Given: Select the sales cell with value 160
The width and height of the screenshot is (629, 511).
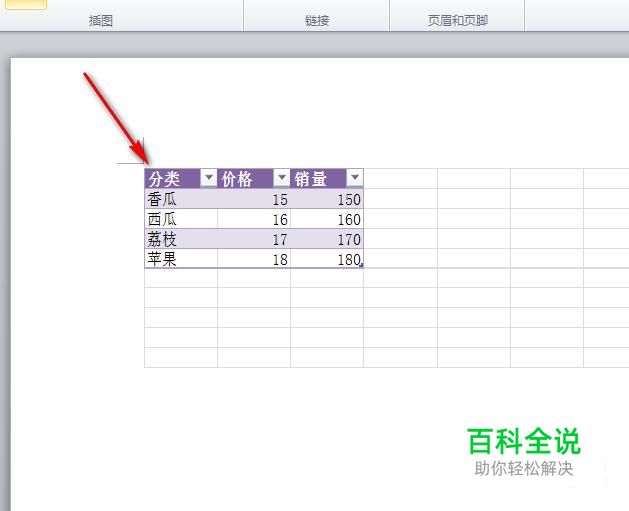Looking at the screenshot, I should (x=327, y=219).
